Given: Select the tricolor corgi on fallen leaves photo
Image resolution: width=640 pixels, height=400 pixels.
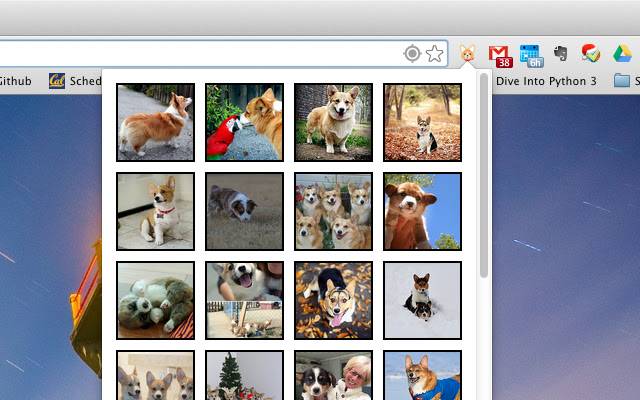Looking at the screenshot, I should tap(333, 300).
